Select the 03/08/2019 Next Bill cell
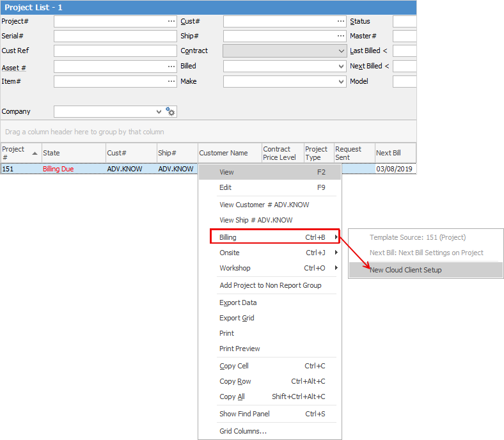This screenshot has width=504, height=440. point(395,169)
